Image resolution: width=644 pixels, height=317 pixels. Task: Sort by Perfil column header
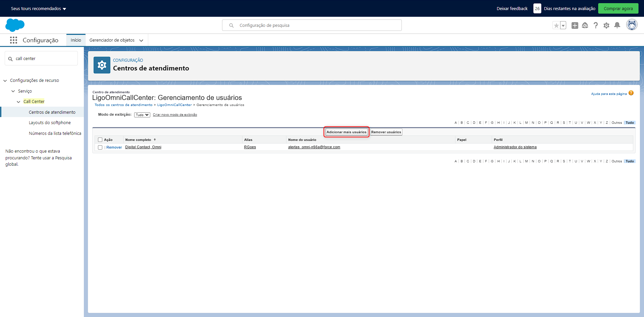tap(498, 140)
